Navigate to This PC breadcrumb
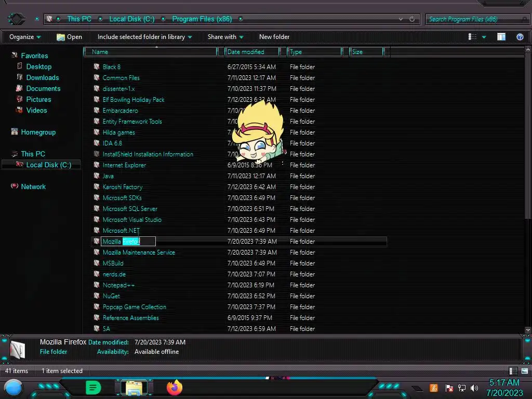Image resolution: width=532 pixels, height=399 pixels. [x=79, y=19]
